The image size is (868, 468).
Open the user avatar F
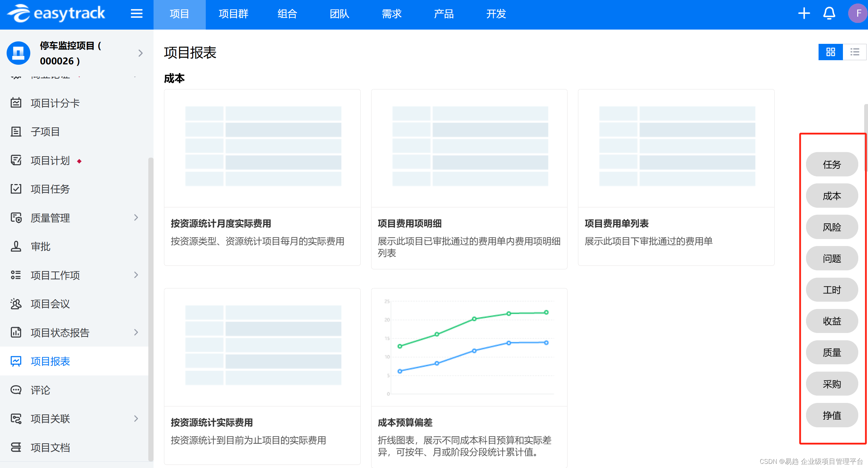coord(858,14)
